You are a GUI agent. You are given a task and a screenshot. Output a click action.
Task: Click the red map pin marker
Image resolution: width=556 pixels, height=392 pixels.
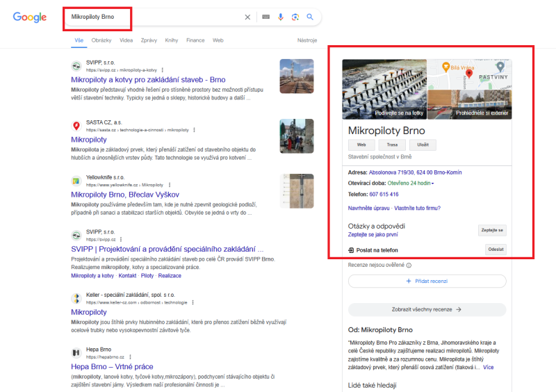click(469, 74)
